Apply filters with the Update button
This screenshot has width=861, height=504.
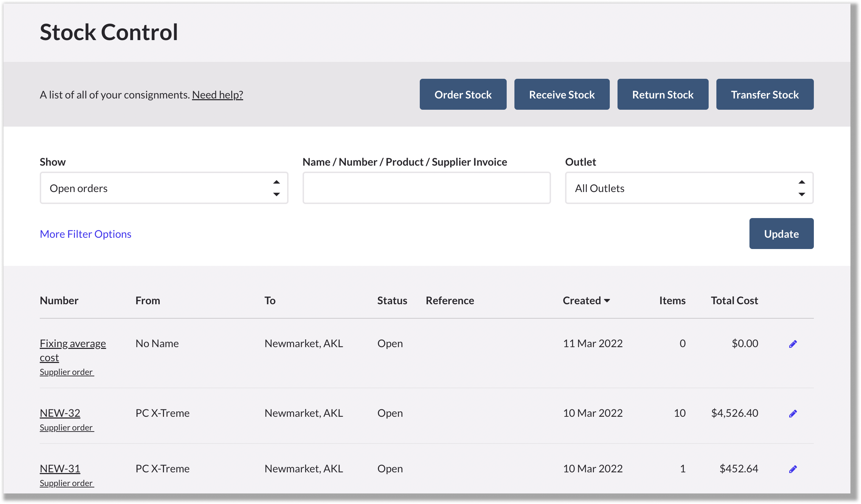(x=781, y=234)
